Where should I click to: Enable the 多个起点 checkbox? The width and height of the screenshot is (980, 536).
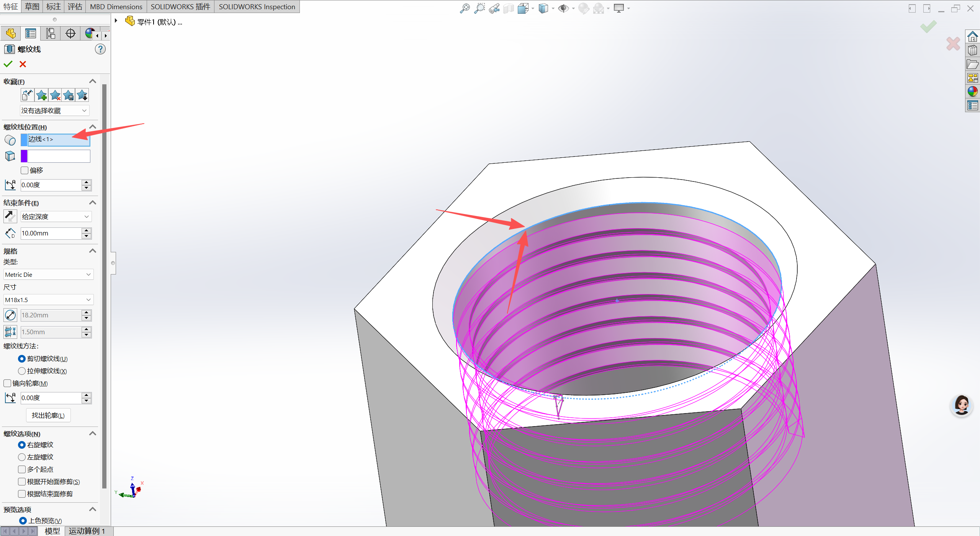22,469
